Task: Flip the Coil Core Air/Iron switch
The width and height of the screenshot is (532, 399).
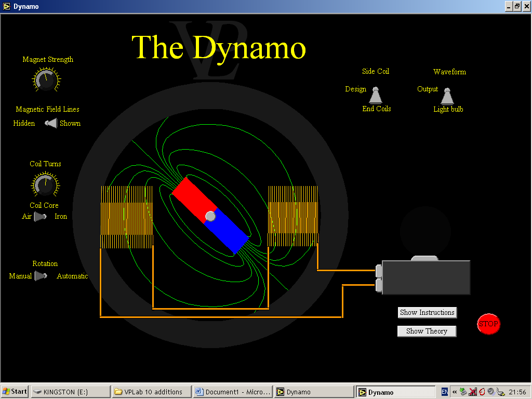Action: [40, 217]
